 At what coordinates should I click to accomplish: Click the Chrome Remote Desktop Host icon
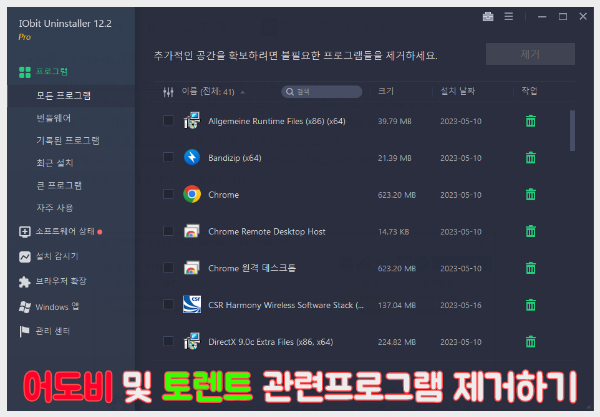192,231
